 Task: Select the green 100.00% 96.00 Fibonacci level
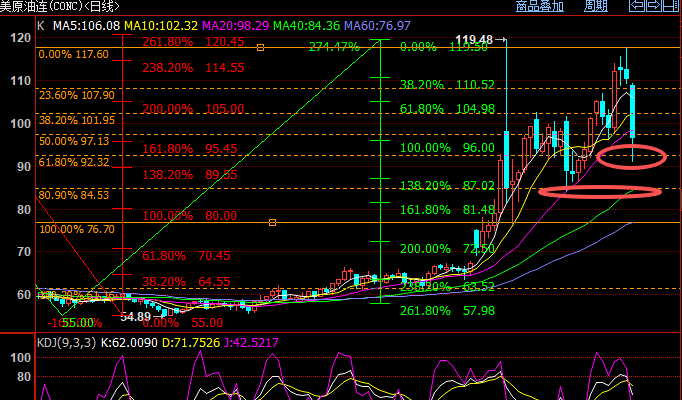(447, 147)
